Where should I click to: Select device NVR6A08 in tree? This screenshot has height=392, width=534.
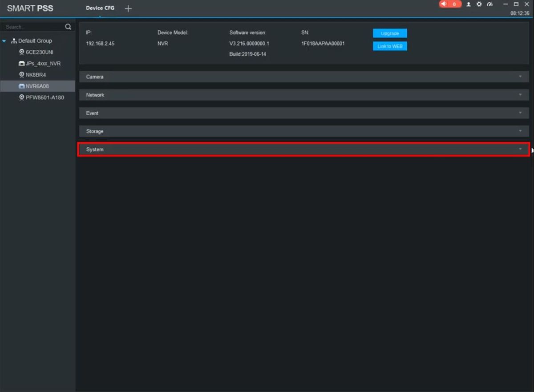point(37,86)
